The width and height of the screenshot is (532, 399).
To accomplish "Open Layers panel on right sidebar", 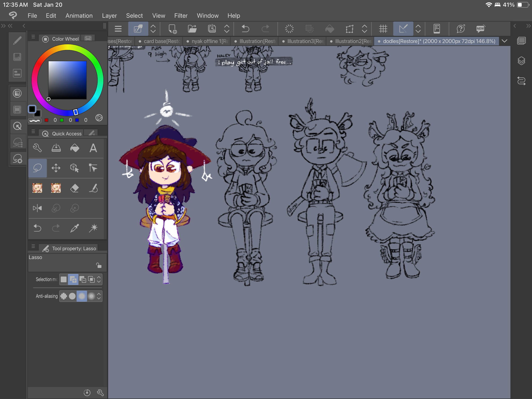I will [521, 61].
